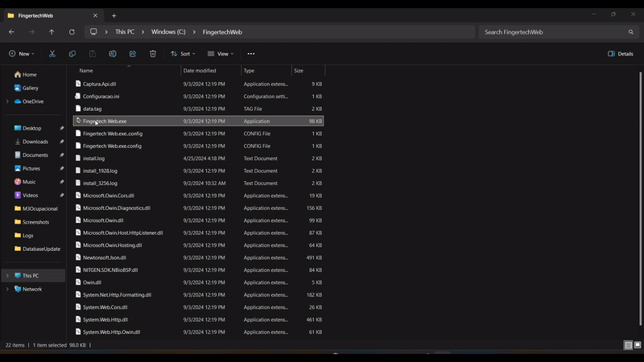The image size is (644, 362).
Task: Click the pin icon beside Desktop
Action: [62, 128]
